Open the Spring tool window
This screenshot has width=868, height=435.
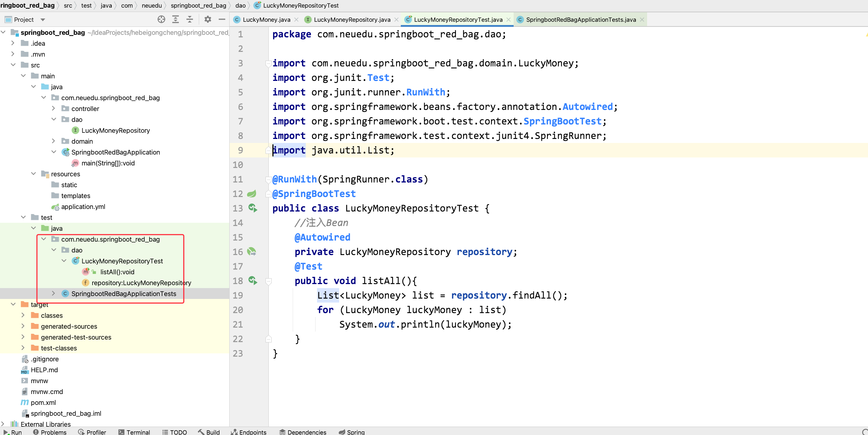[351, 432]
